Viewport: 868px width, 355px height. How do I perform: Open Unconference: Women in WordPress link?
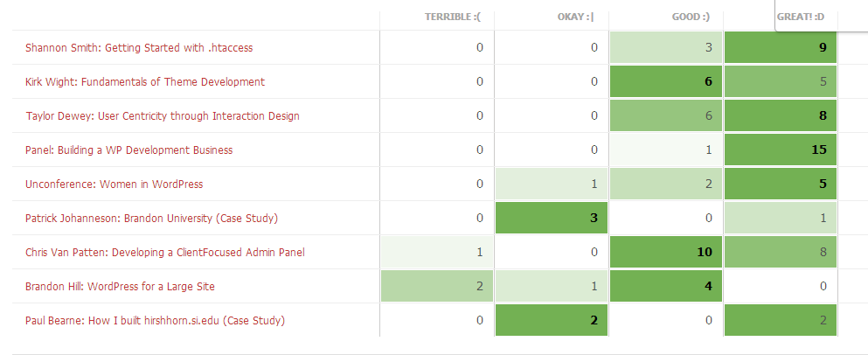[115, 184]
